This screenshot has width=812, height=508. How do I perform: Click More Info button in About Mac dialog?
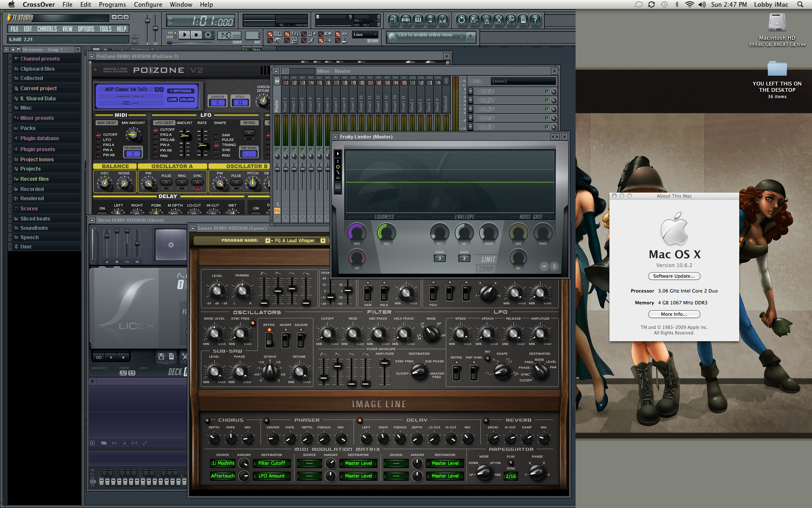(x=674, y=313)
